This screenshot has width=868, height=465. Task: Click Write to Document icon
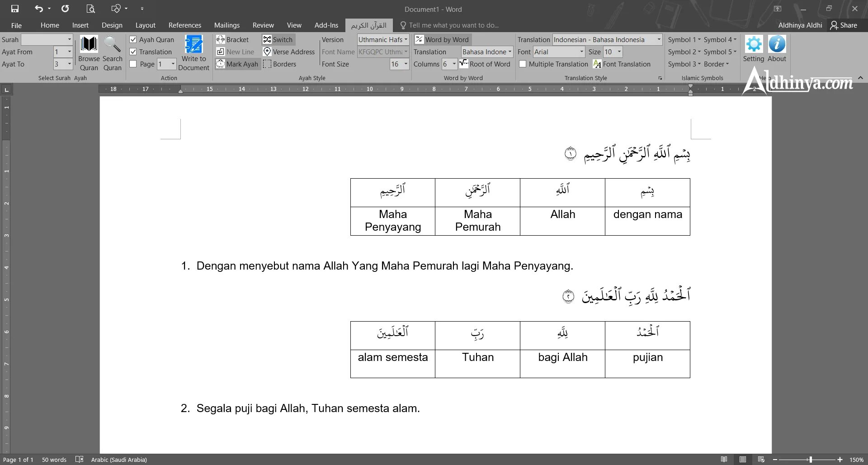193,44
